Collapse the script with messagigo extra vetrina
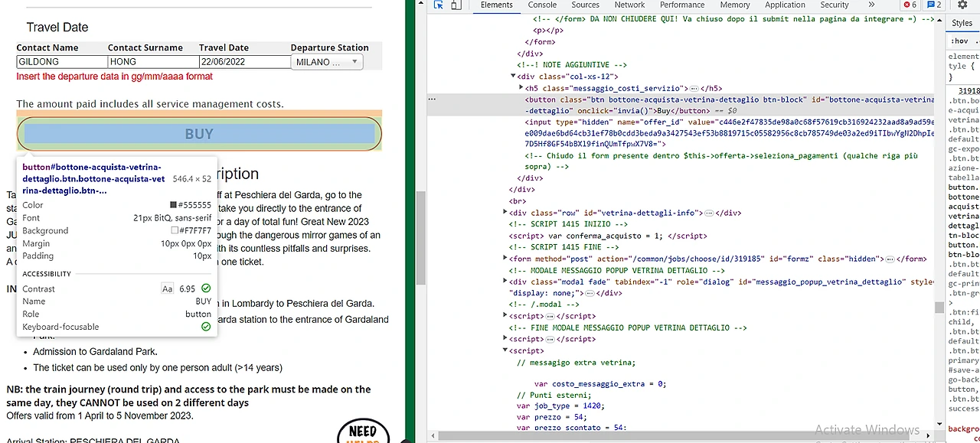Image resolution: width=980 pixels, height=443 pixels. [505, 350]
